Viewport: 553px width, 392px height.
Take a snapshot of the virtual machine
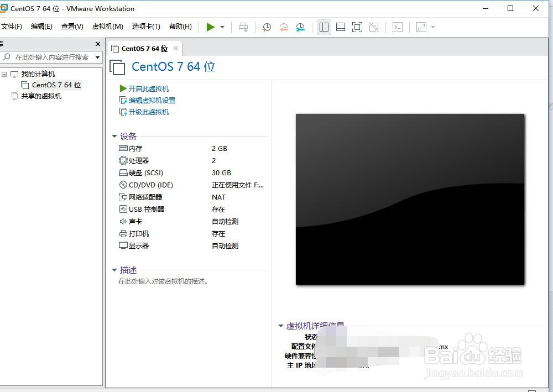tap(266, 27)
